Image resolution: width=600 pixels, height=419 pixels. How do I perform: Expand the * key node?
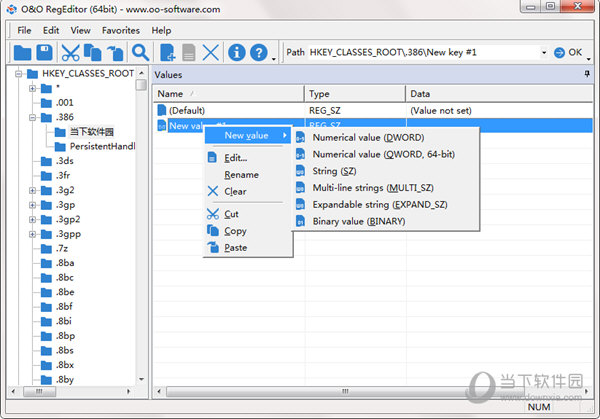click(x=33, y=88)
